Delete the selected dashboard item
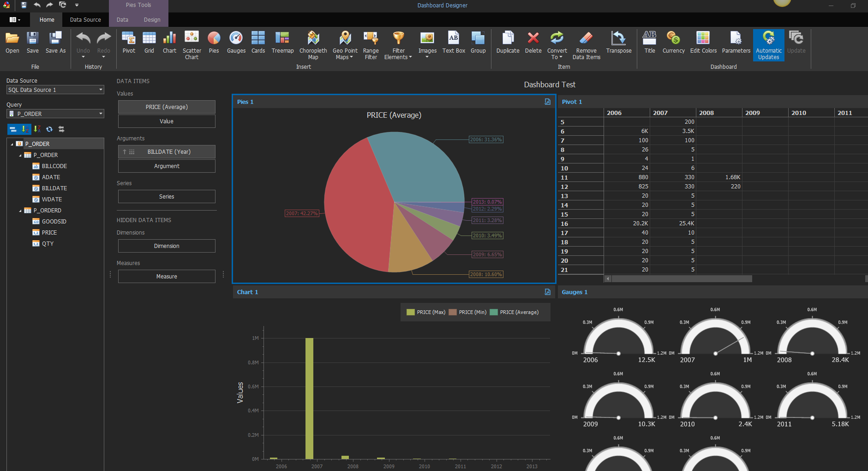Screen dimensions: 868x471 533,42
